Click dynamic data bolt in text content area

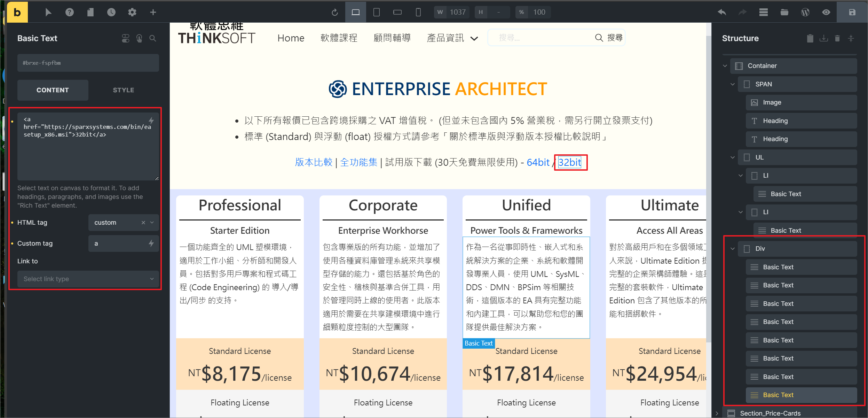[151, 121]
